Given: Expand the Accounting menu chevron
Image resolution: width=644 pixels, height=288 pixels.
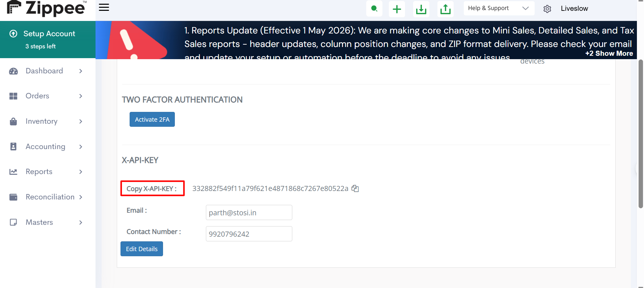Looking at the screenshot, I should (81, 147).
